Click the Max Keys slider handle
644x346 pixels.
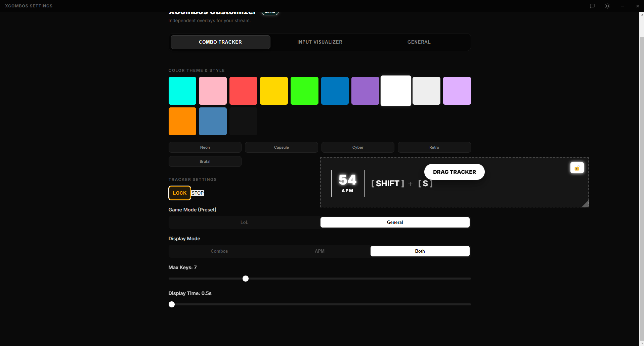(x=245, y=278)
